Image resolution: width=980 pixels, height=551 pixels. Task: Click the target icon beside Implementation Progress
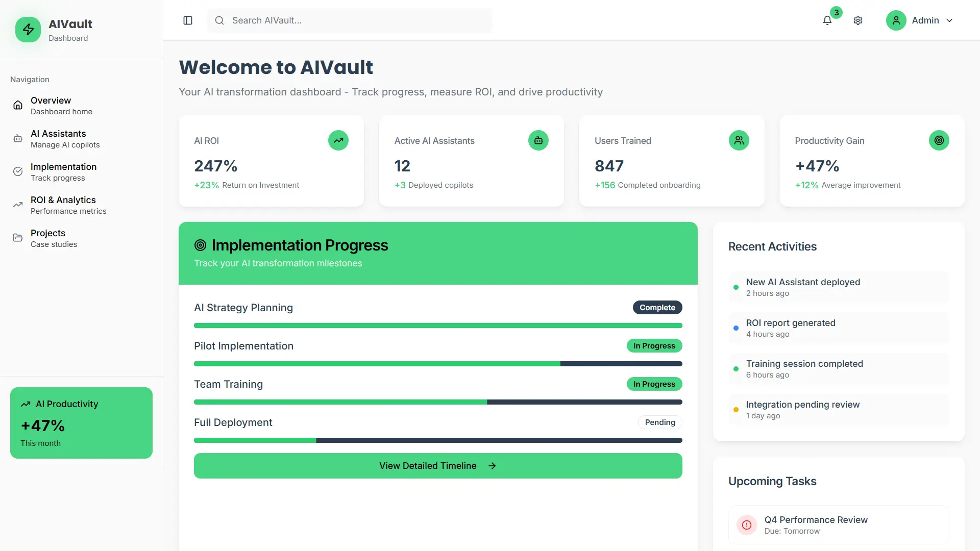pos(200,245)
